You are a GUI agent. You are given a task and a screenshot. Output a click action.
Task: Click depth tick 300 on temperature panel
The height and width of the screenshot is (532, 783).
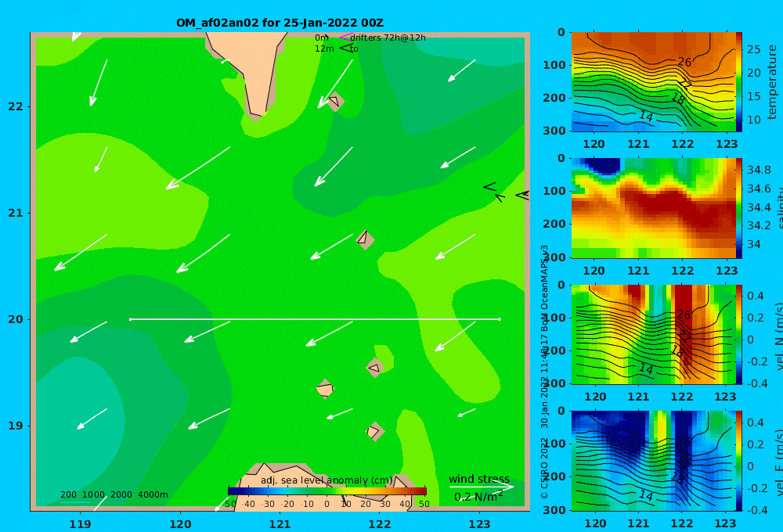554,131
